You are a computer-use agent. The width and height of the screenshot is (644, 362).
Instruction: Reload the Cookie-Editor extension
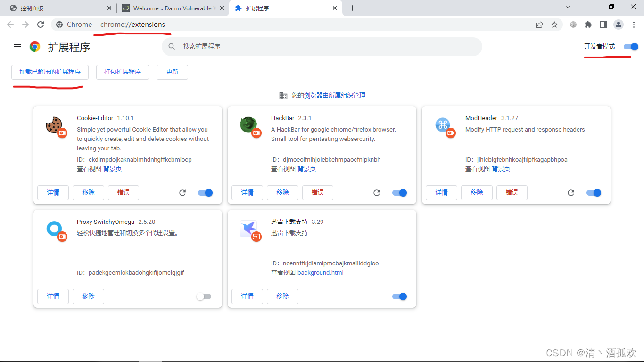pyautogui.click(x=182, y=193)
